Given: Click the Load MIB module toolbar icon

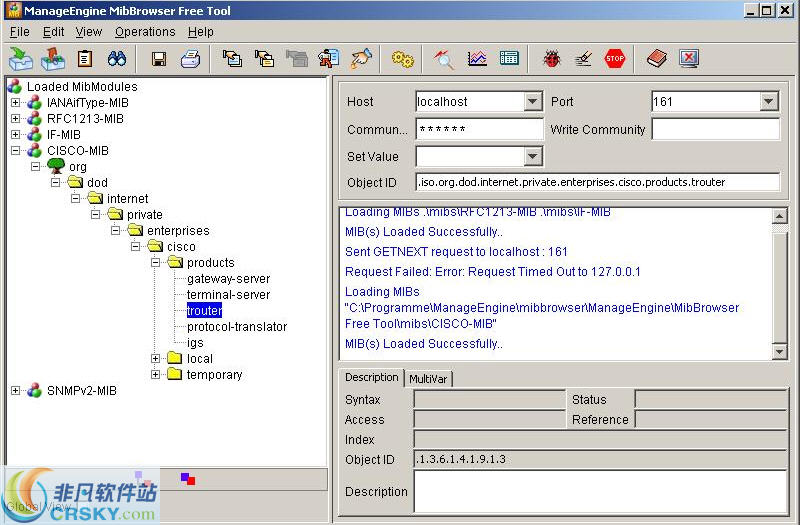Looking at the screenshot, I should [x=21, y=59].
